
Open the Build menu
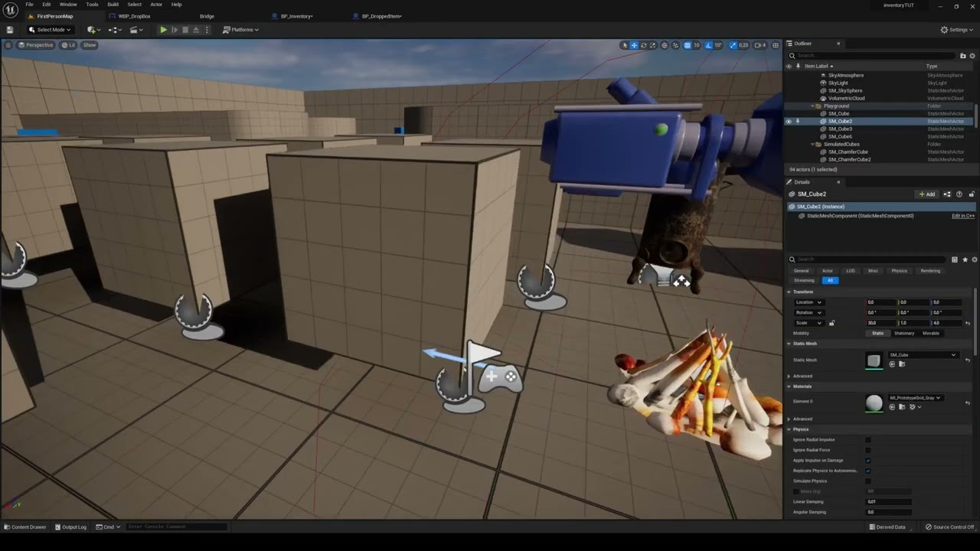113,5
